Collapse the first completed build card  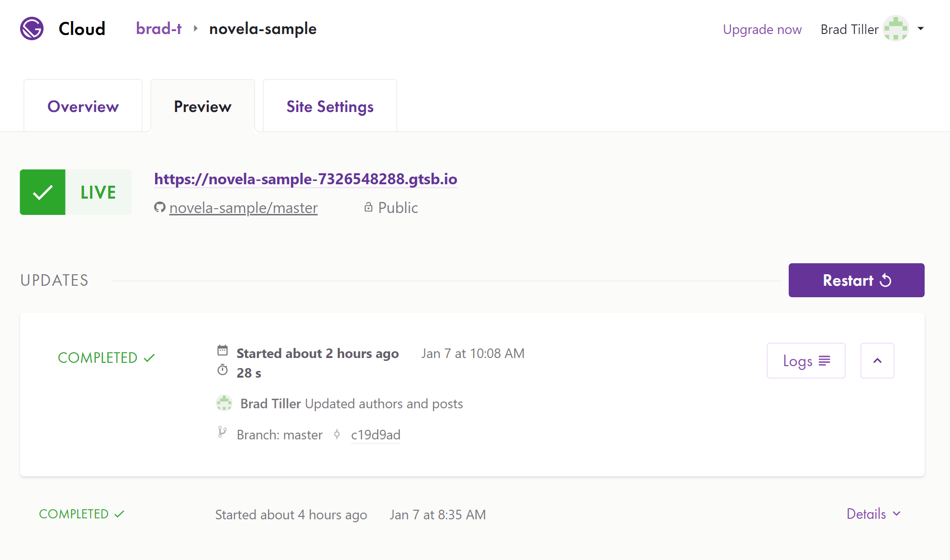point(877,361)
